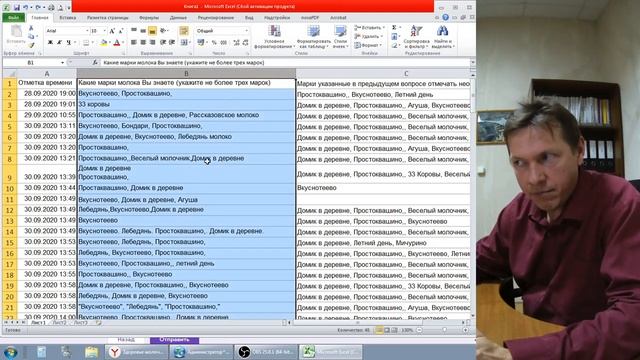Open the number format Общий dropdown
Image resolution: width=640 pixels, height=360 pixels.
pyautogui.click(x=246, y=31)
